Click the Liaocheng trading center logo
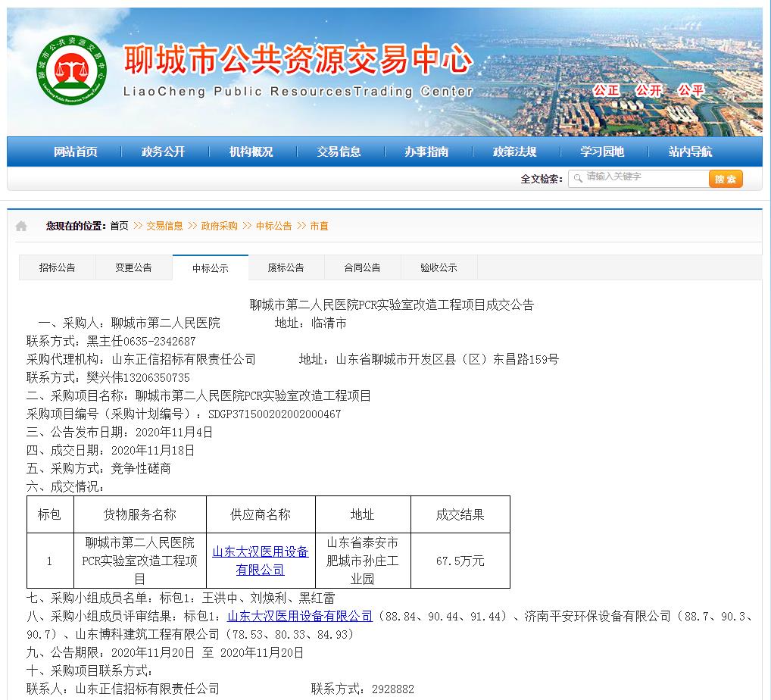The image size is (771, 700). (72, 70)
